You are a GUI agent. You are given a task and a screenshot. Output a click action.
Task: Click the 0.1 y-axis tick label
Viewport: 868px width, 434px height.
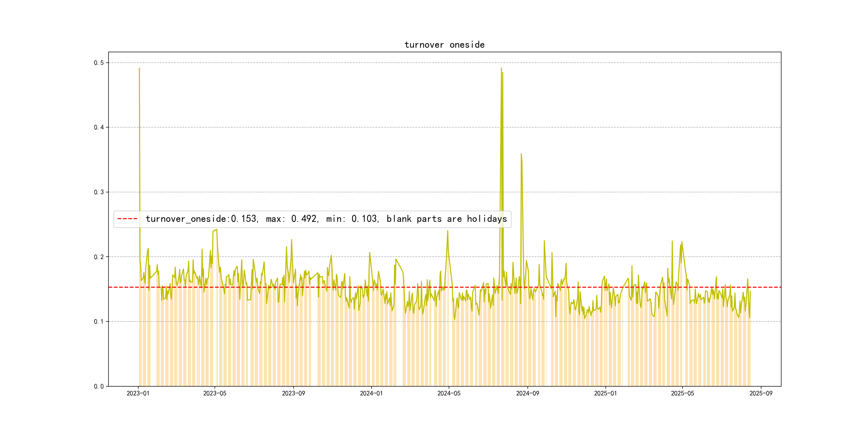tap(99, 321)
